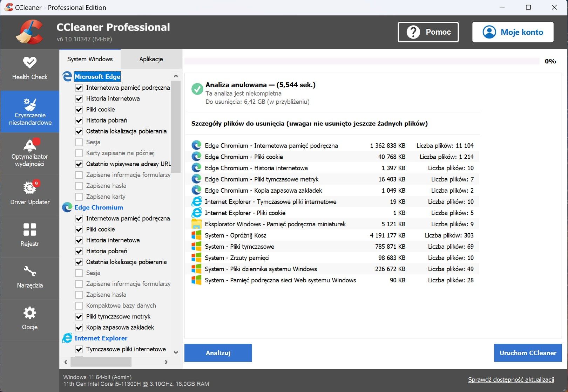This screenshot has height=392, width=568.
Task: Click icon beside Edge Chromium Pliki cookie result
Action: tap(196, 157)
